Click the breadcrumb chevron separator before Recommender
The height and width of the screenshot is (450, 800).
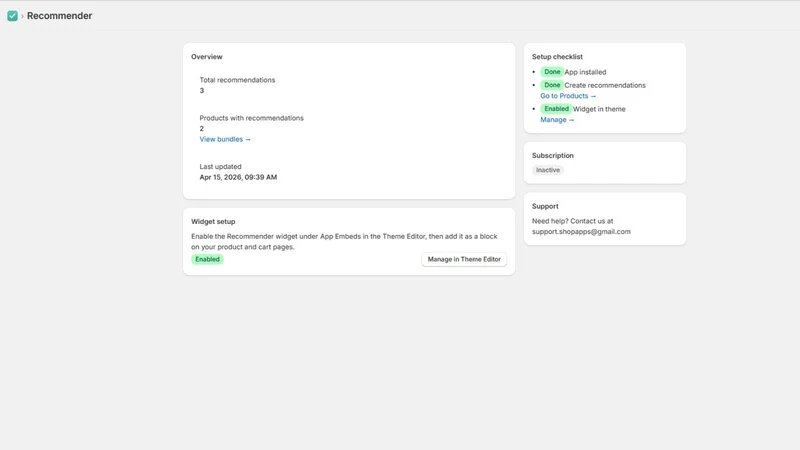[x=22, y=16]
